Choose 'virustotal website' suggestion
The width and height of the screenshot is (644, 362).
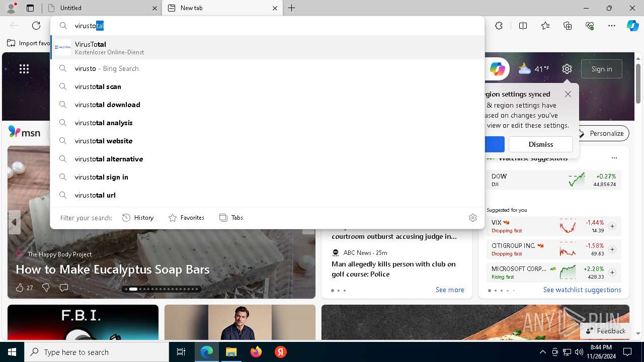tap(267, 141)
